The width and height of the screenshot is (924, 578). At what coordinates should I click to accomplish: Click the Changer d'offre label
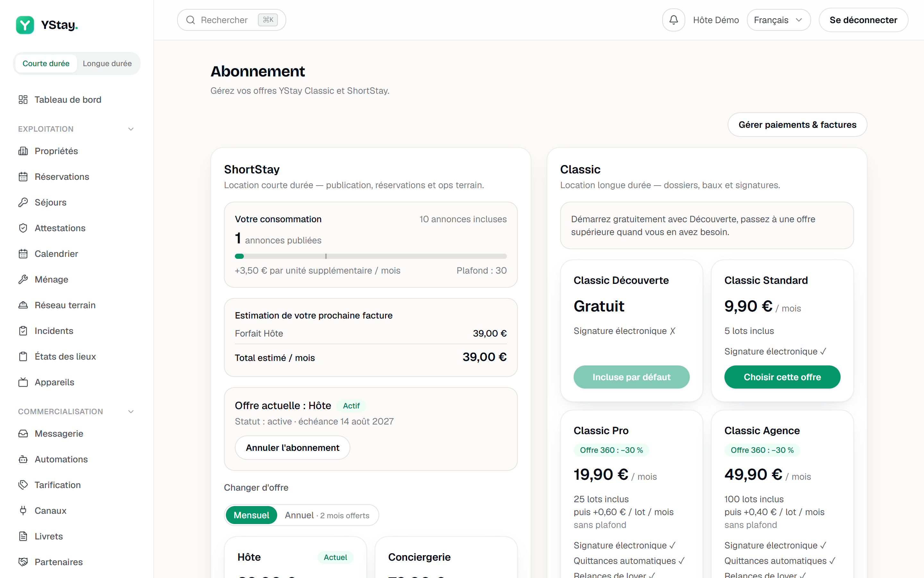(x=256, y=487)
